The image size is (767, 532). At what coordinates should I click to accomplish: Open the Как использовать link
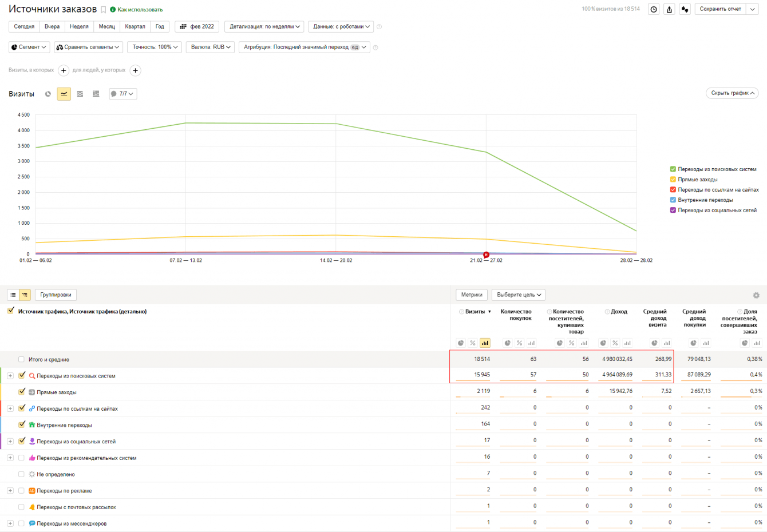(x=140, y=10)
